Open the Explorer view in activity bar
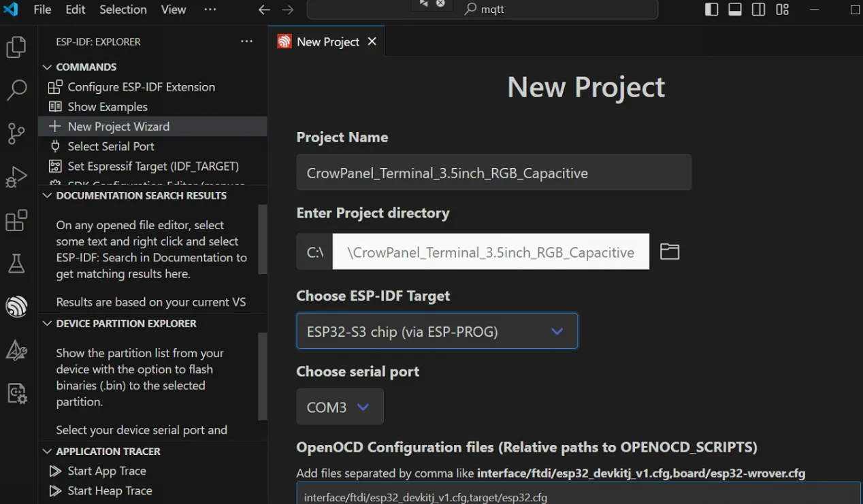The width and height of the screenshot is (863, 504). [x=16, y=47]
